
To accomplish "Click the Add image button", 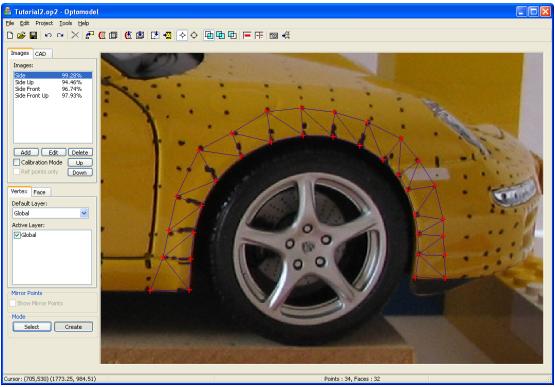I will (x=26, y=152).
